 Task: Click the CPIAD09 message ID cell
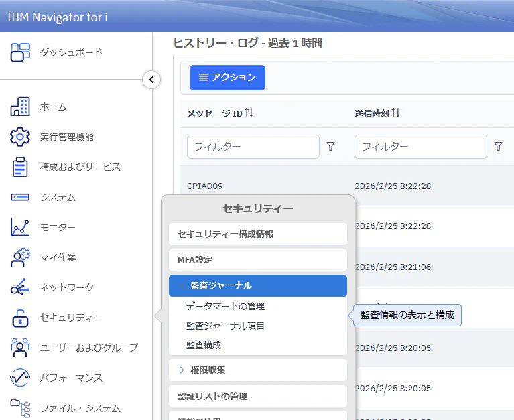205,186
